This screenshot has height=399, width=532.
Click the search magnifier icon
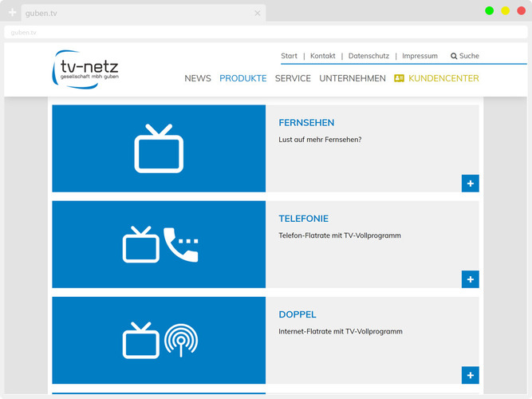coord(454,57)
